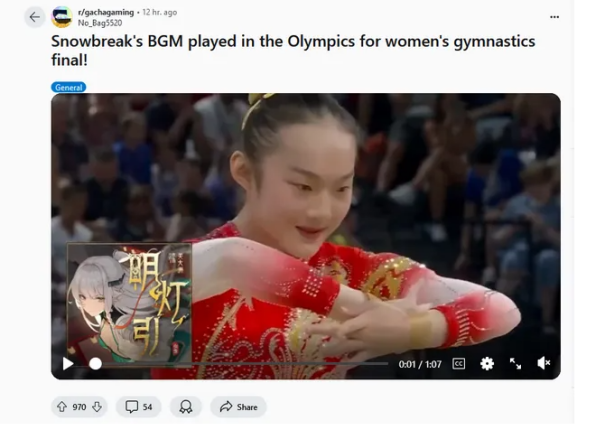Enter fullscreen mode on the video
Viewport: 605px width, 430px height.
pos(515,364)
